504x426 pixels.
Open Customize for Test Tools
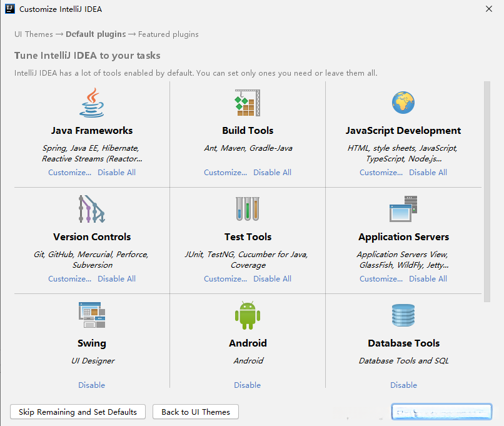pyautogui.click(x=225, y=279)
